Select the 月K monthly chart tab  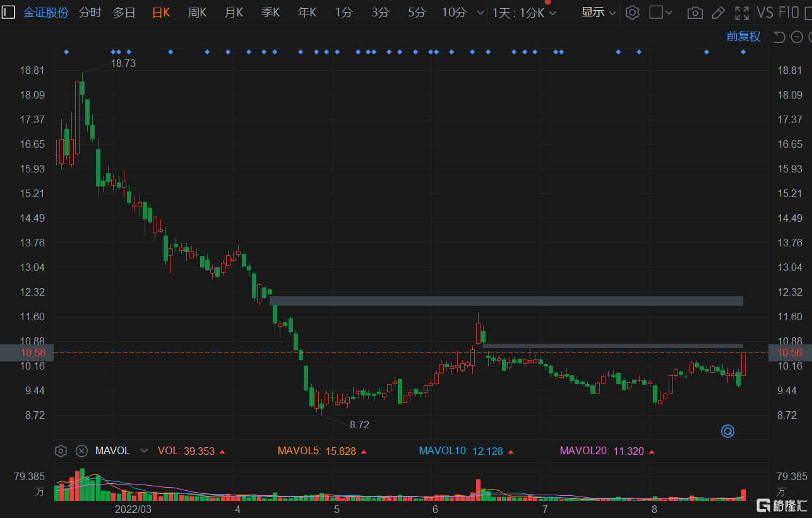coord(234,12)
